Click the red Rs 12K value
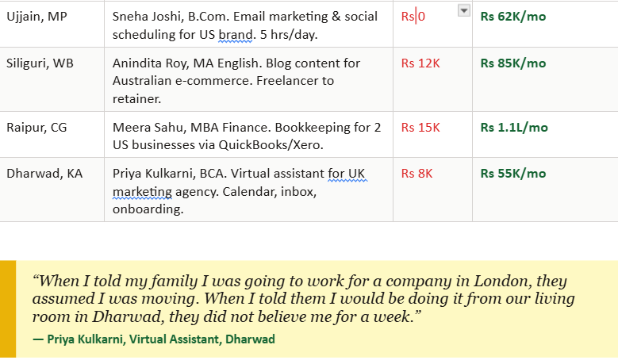The height and width of the screenshot is (364, 618). coord(420,63)
